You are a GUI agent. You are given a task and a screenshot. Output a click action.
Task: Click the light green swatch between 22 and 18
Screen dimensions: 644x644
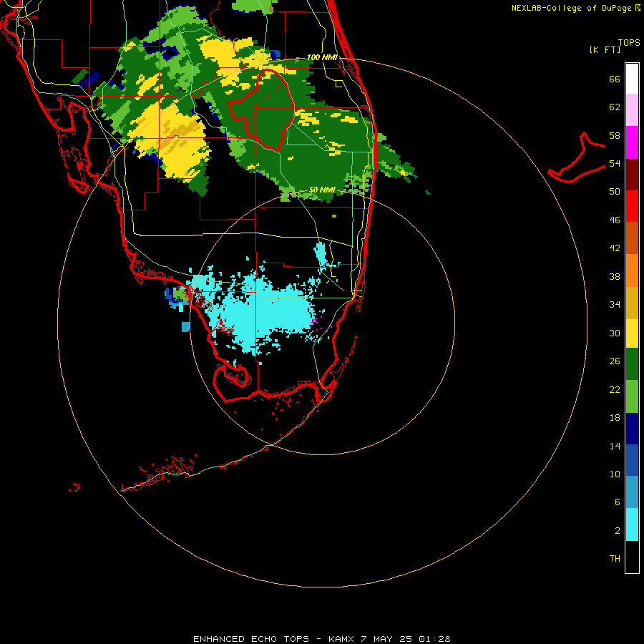coord(632,396)
